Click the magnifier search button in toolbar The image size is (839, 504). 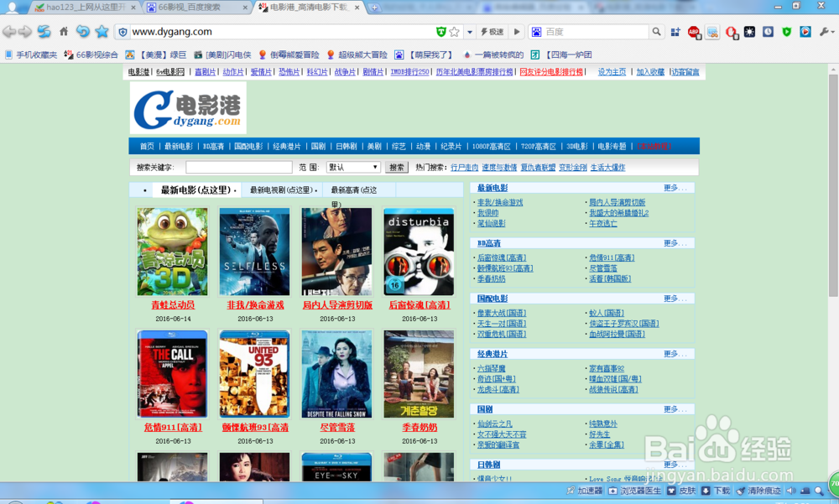[656, 32]
